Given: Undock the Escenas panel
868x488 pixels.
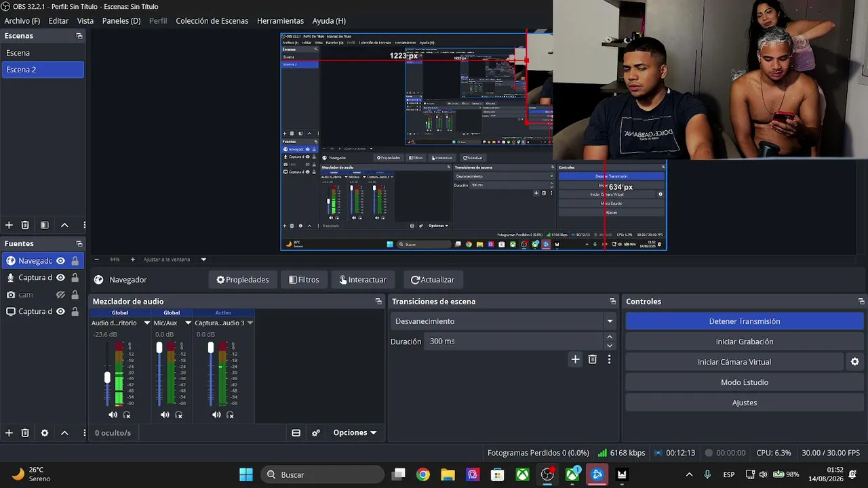Looking at the screenshot, I should [79, 36].
